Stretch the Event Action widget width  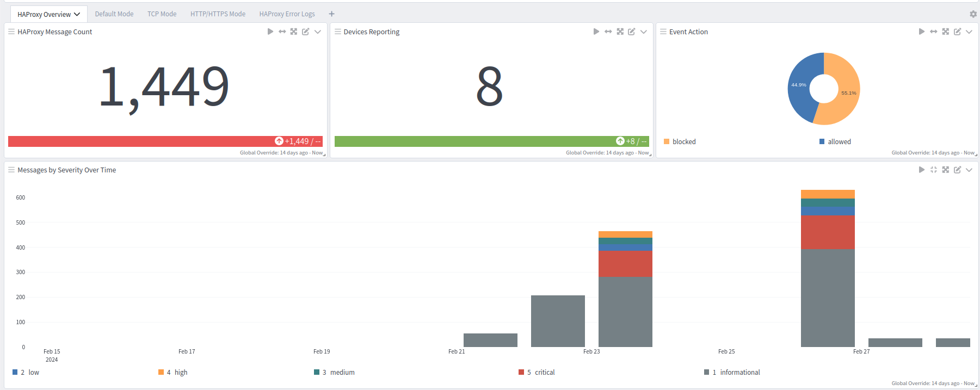click(x=933, y=32)
